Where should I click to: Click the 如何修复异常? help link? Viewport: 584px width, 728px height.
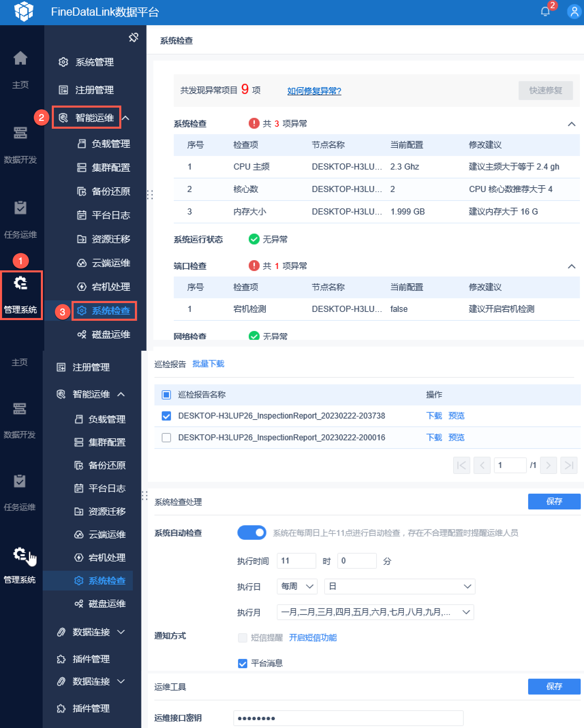314,91
